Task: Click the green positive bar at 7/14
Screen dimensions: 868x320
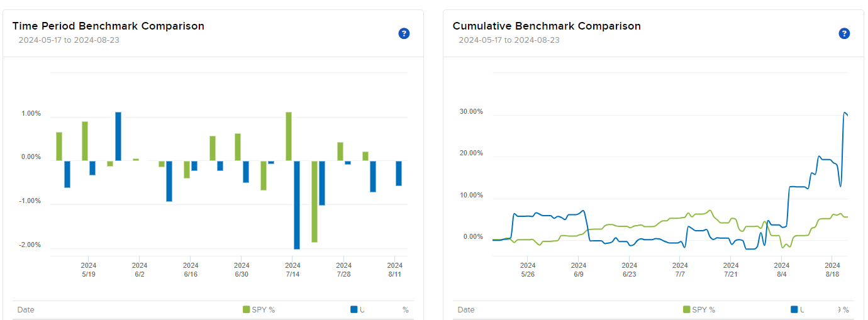Action: pyautogui.click(x=289, y=136)
